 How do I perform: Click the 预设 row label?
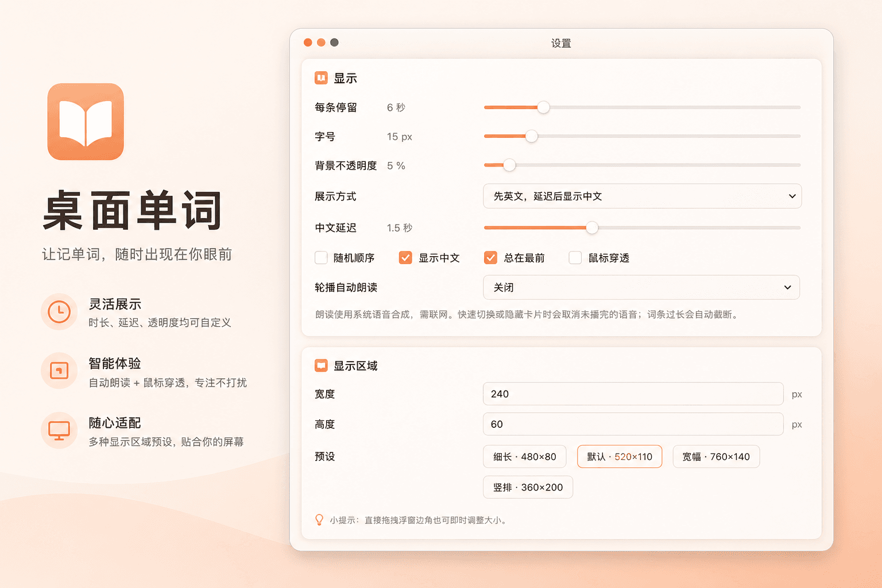(x=325, y=457)
